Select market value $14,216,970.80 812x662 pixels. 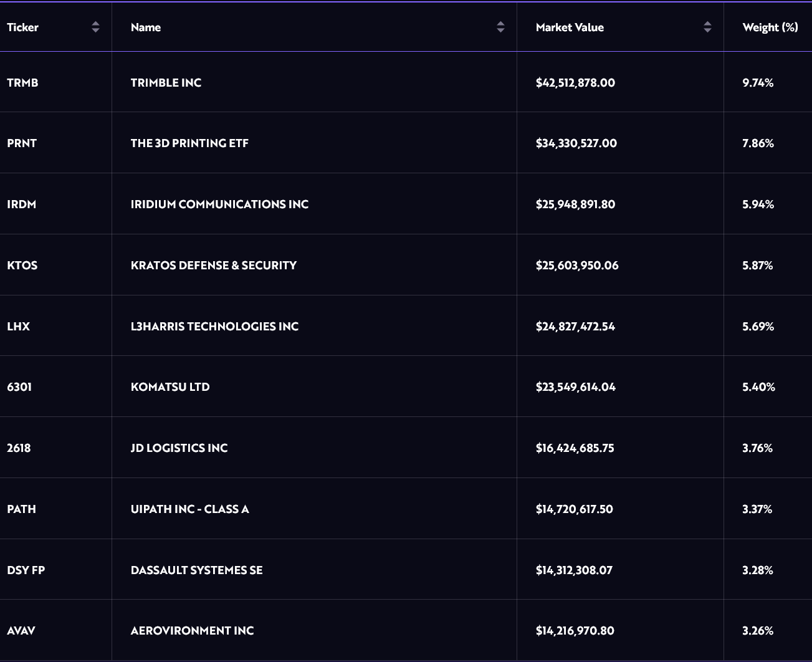click(x=575, y=631)
